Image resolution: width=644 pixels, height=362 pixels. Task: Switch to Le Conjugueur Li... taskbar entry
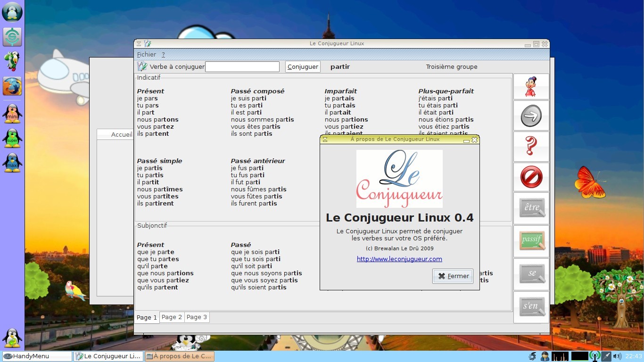[108, 356]
